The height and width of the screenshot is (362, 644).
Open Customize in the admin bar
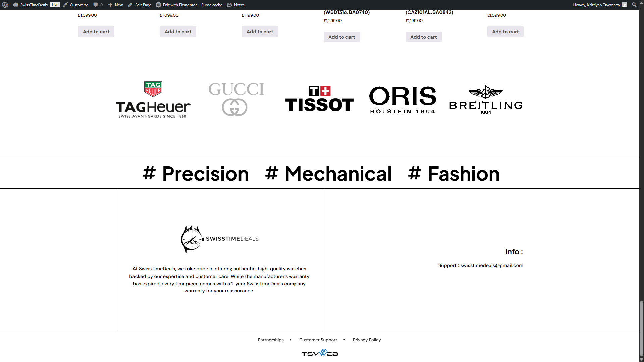click(x=76, y=5)
